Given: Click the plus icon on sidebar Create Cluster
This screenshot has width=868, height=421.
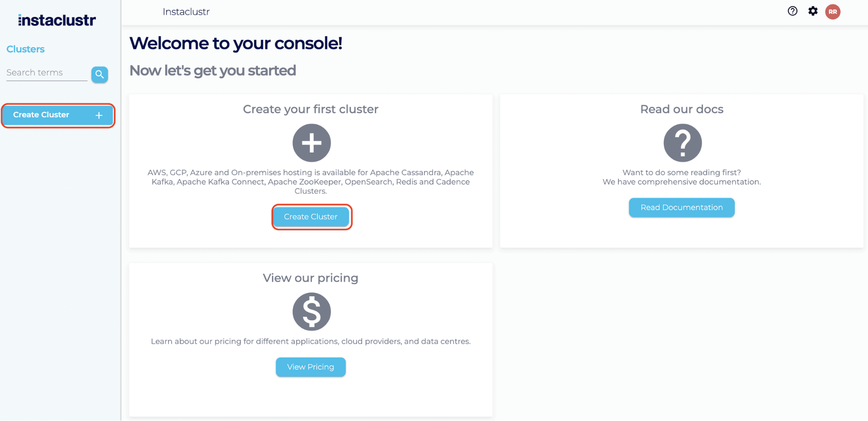Looking at the screenshot, I should coord(99,115).
